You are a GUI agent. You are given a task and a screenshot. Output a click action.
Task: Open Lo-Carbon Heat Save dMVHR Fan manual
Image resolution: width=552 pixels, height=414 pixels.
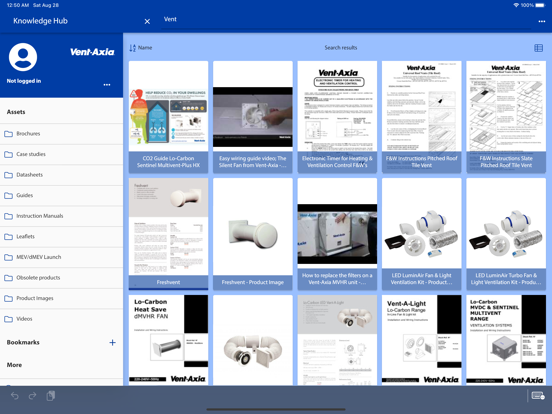pyautogui.click(x=168, y=340)
